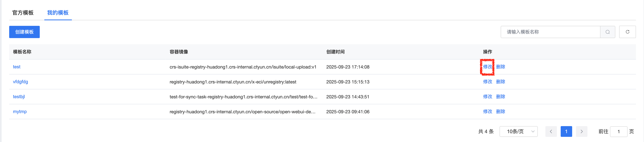The image size is (644, 142).
Task: Focus the template name search field
Action: tap(550, 32)
